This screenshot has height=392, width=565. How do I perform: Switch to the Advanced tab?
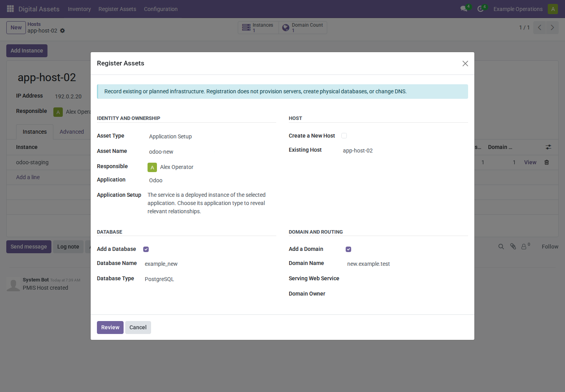click(72, 132)
